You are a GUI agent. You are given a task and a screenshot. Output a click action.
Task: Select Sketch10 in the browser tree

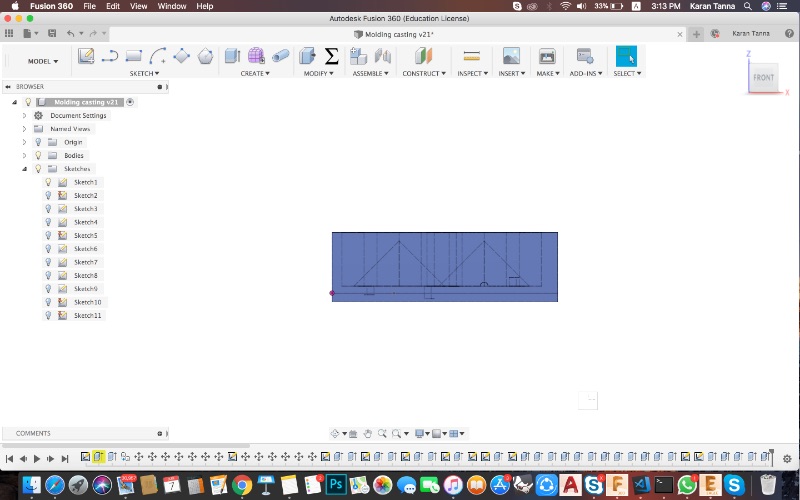[88, 302]
